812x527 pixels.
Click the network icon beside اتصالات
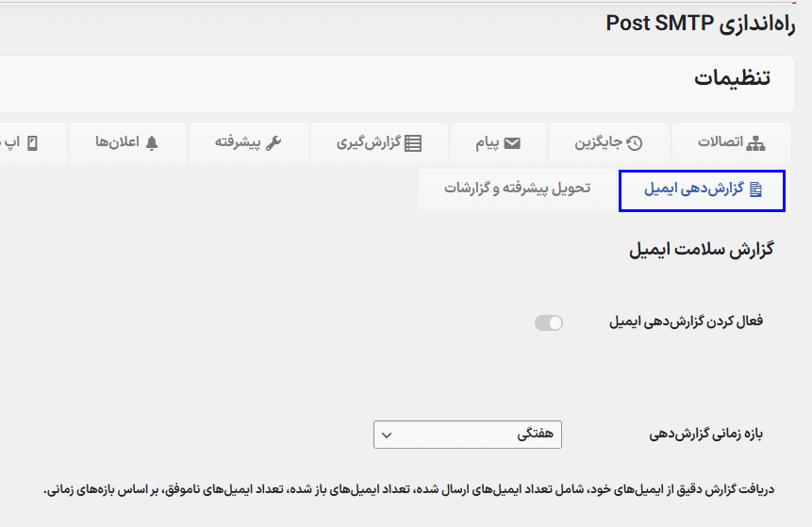click(x=755, y=143)
